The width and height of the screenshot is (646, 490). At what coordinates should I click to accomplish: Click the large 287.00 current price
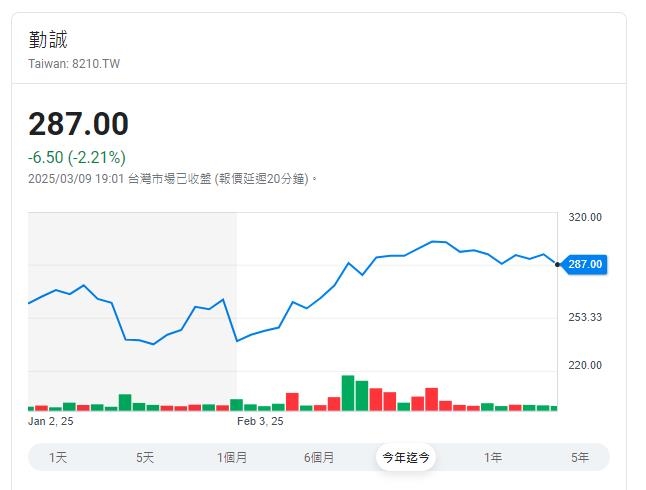78,125
